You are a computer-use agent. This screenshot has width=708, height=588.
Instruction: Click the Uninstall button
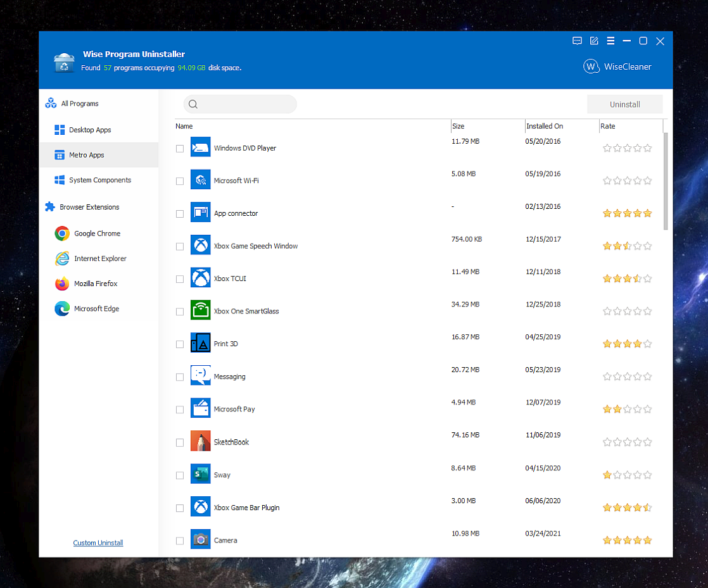[624, 104]
